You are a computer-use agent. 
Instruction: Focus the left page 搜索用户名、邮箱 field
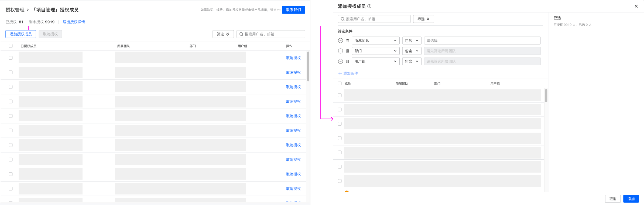tap(271, 34)
